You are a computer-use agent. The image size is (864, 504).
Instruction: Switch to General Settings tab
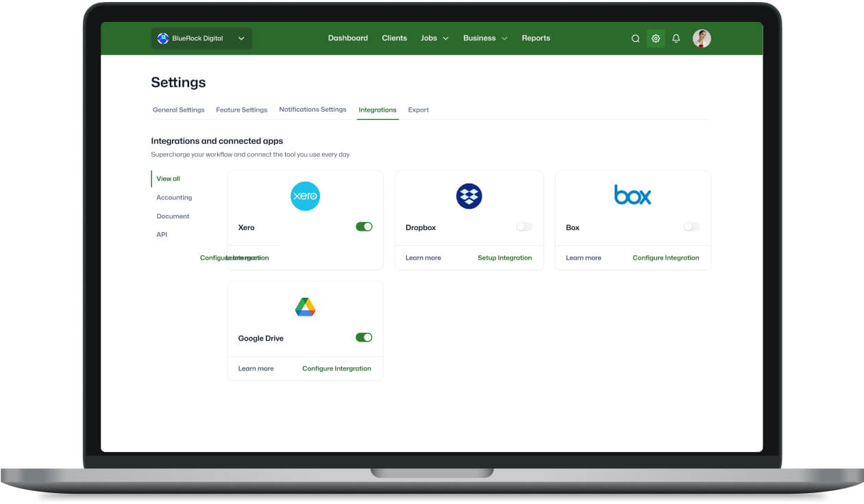click(x=178, y=110)
